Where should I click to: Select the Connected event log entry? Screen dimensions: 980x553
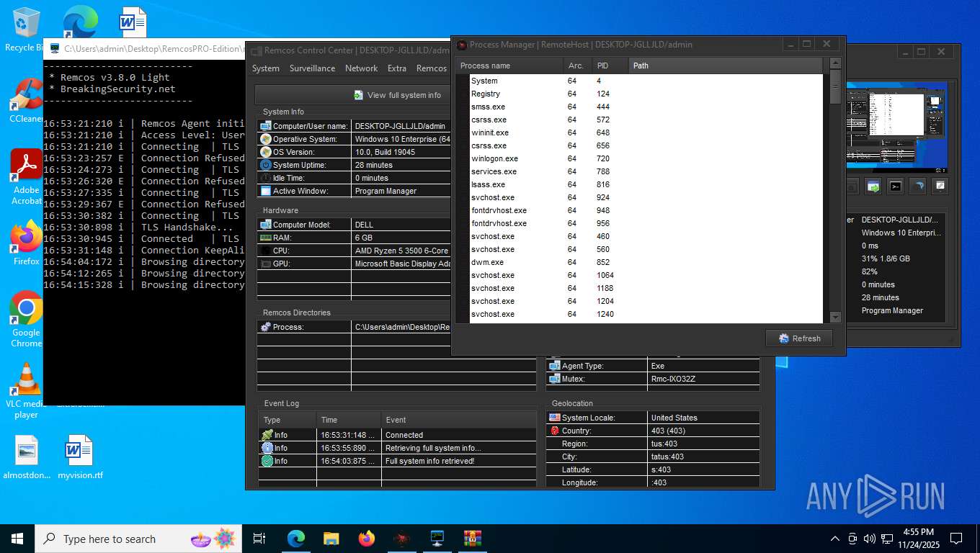pyautogui.click(x=398, y=435)
